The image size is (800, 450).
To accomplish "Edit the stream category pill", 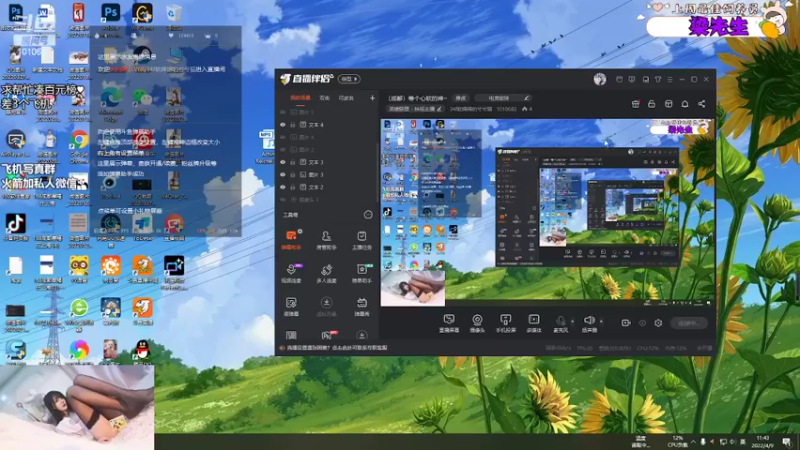I will pos(504,98).
